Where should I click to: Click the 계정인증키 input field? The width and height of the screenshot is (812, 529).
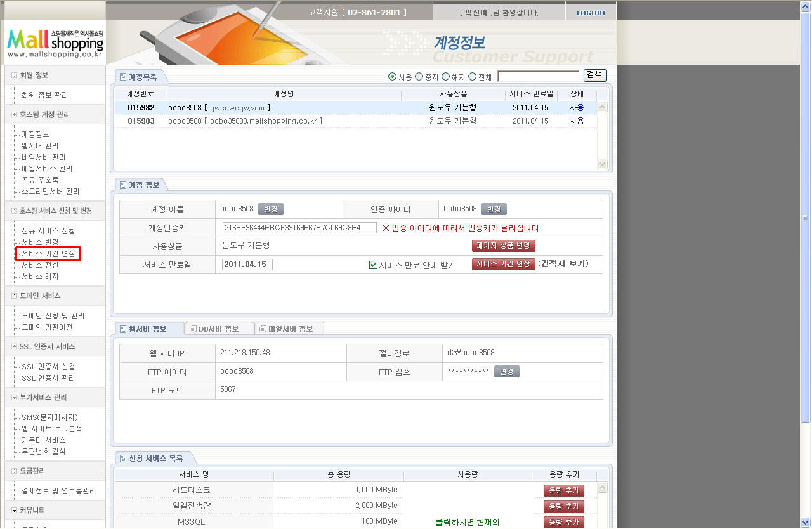coord(299,228)
